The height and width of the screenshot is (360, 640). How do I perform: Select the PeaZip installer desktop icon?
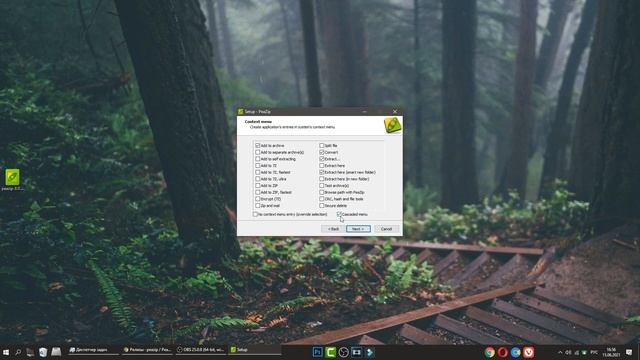click(x=12, y=180)
